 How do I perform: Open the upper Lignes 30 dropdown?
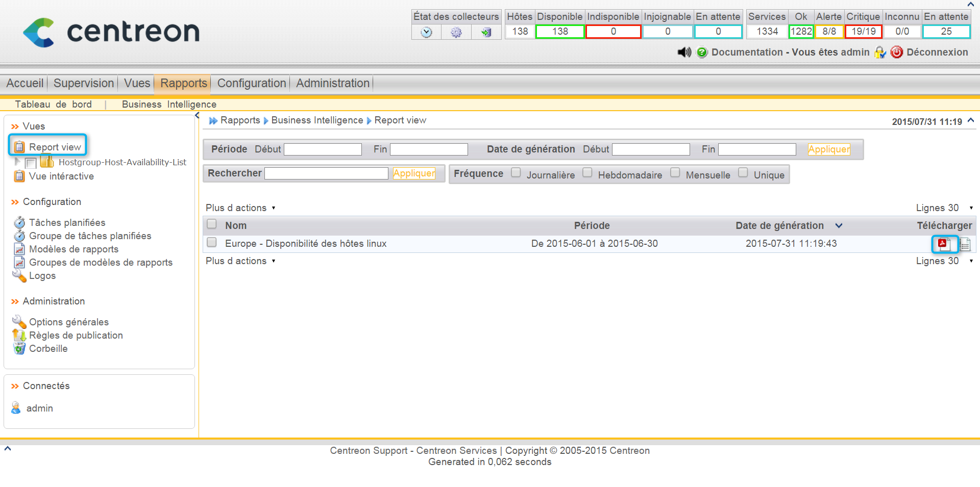(x=944, y=208)
